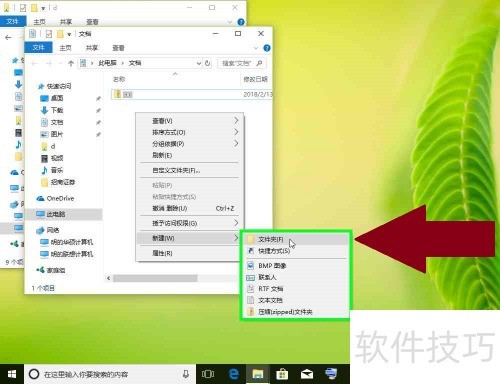Create an RTF 文档 from the submenu
The image size is (500, 384).
297,289
